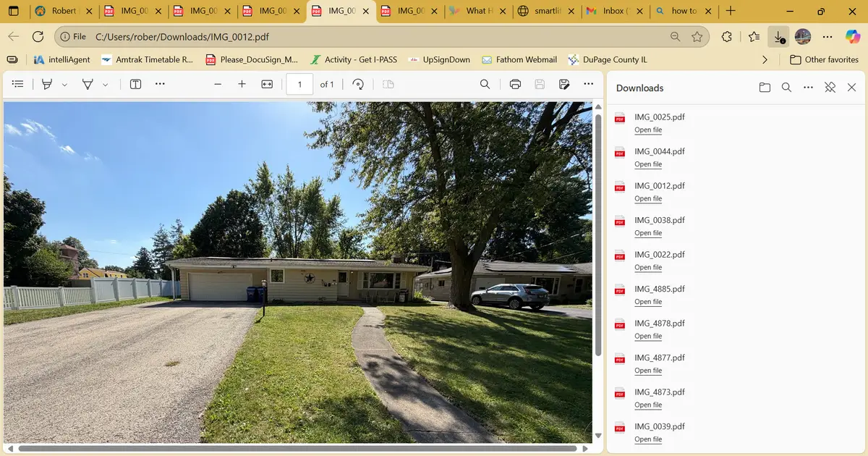Expand the highlight color dropdown arrow

click(64, 85)
